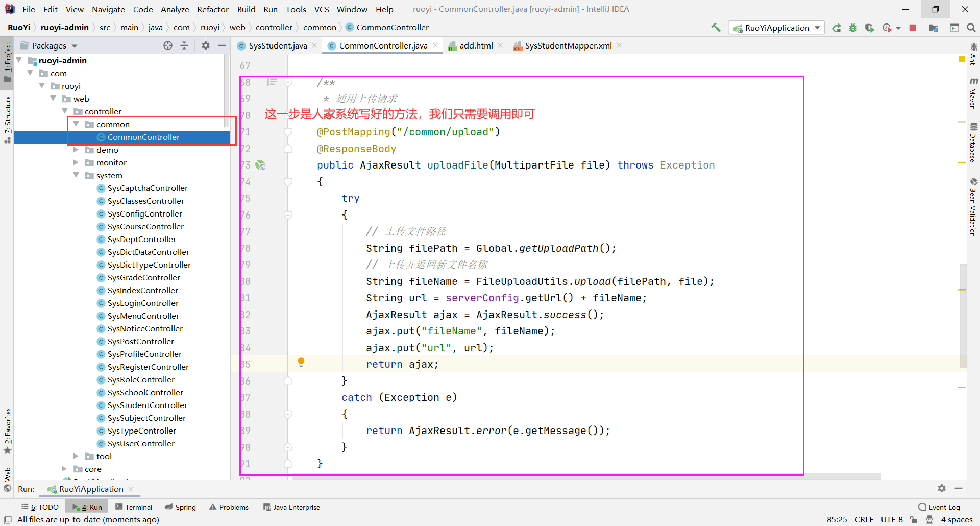This screenshot has height=526, width=980.
Task: Open the Terminal tool window
Action: tap(134, 507)
